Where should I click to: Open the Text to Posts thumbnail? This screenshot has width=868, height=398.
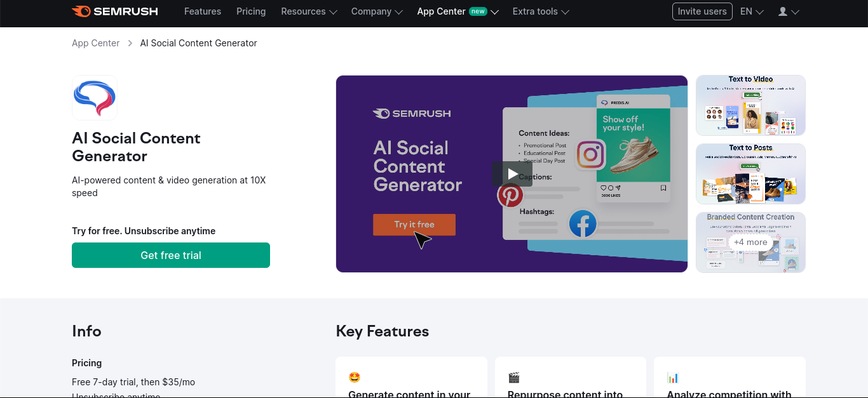tap(750, 174)
